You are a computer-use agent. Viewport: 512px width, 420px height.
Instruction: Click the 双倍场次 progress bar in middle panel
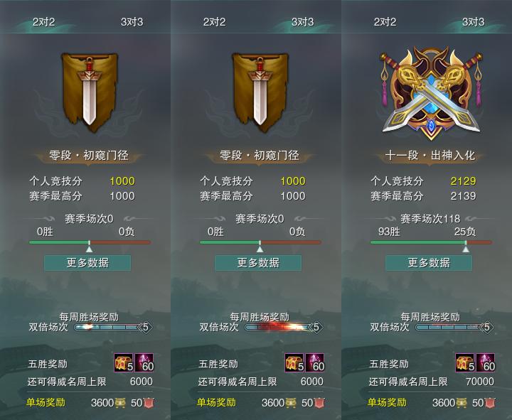pyautogui.click(x=279, y=327)
